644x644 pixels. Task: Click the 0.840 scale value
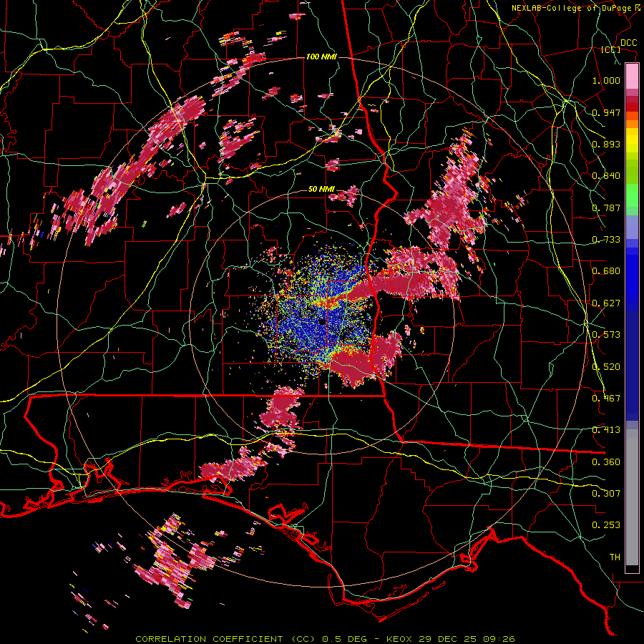point(606,176)
